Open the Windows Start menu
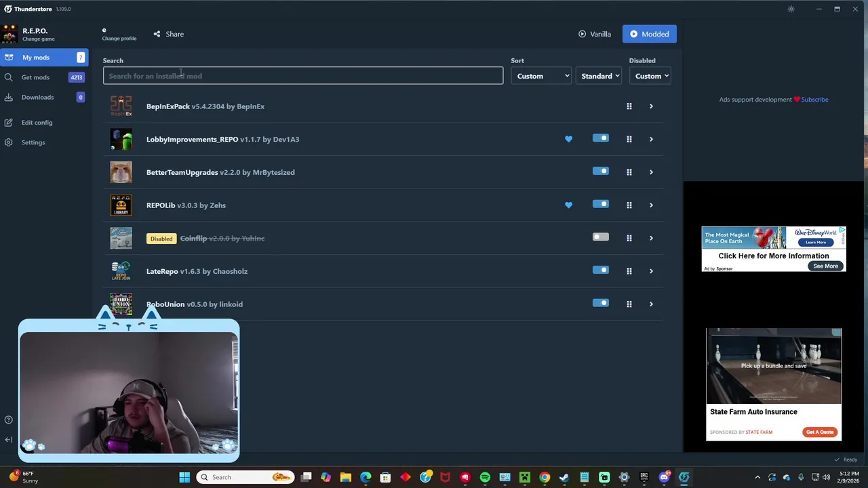Viewport: 868px width, 488px height. click(184, 477)
